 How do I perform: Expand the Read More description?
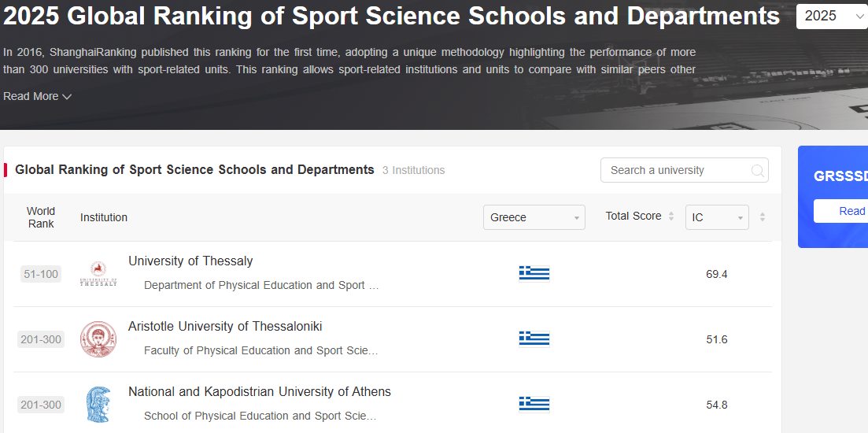[37, 96]
